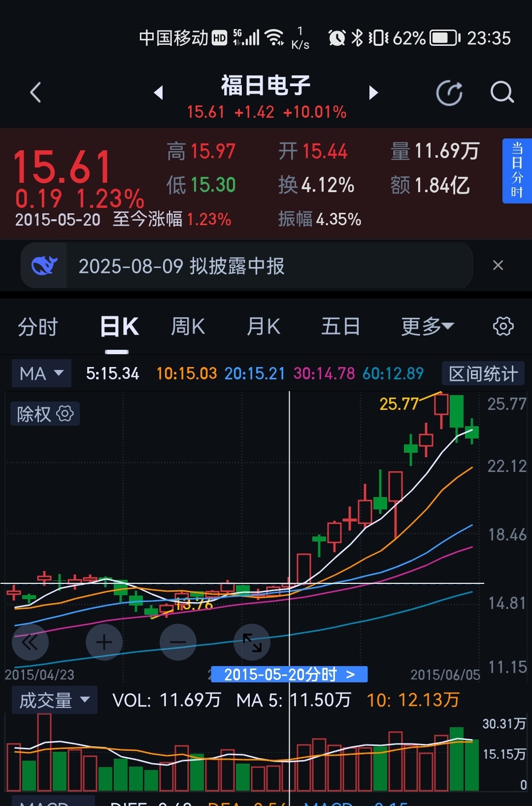
Task: Switch to previous stock with left triangle
Action: coord(158,92)
